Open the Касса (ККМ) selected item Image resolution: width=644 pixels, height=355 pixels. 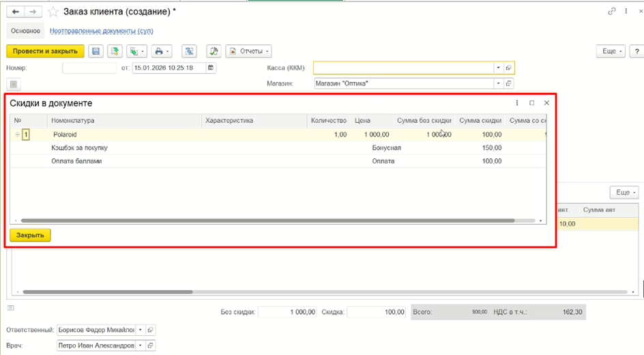pyautogui.click(x=509, y=68)
